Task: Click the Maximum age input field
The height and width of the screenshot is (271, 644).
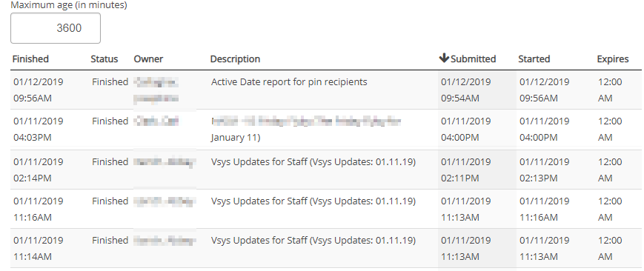Action: (56, 28)
